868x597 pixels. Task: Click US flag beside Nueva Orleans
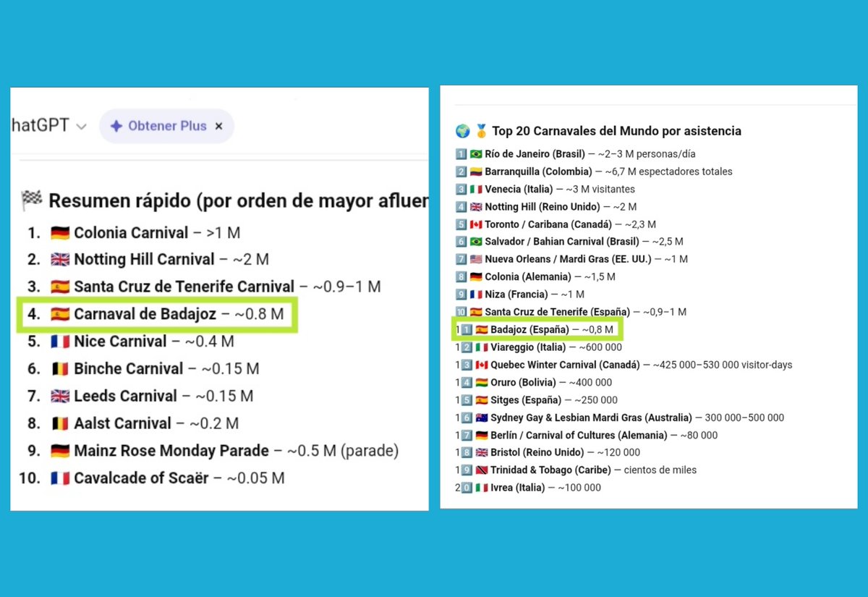point(476,259)
